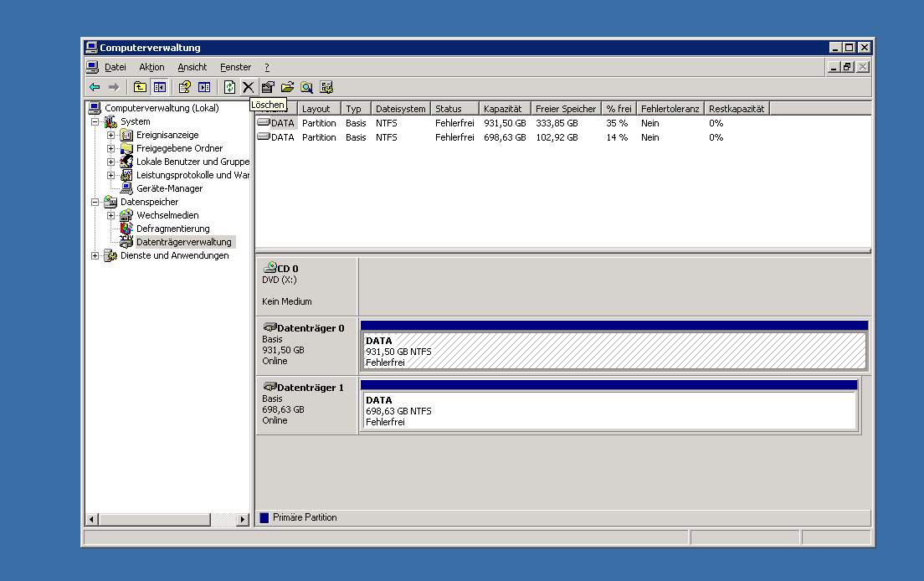The height and width of the screenshot is (581, 924).
Task: Click the Wechselmedien tree icon
Action: (x=126, y=215)
